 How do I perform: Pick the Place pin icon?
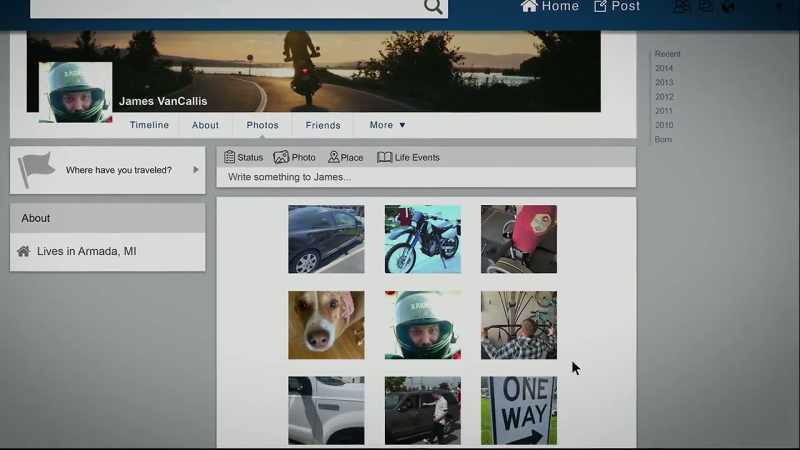coord(333,157)
